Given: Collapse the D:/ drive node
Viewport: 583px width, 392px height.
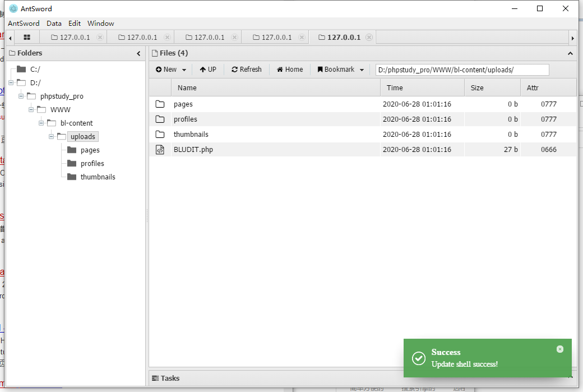Looking at the screenshot, I should pos(11,82).
